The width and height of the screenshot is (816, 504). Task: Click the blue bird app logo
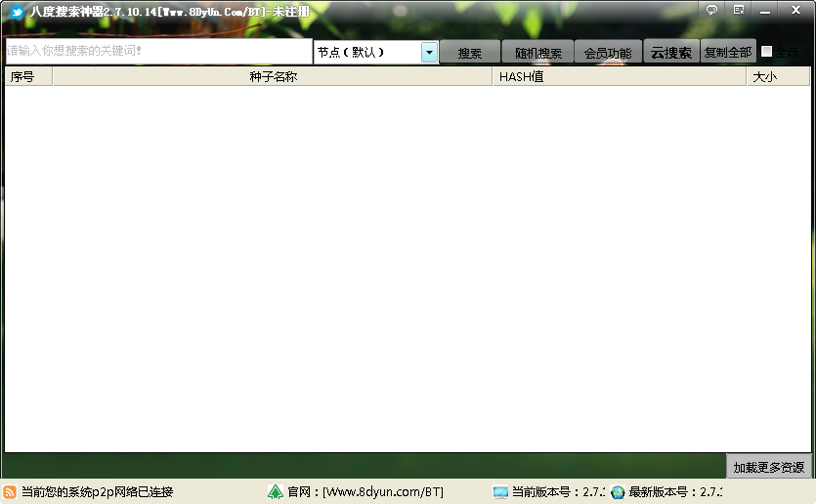pos(18,12)
